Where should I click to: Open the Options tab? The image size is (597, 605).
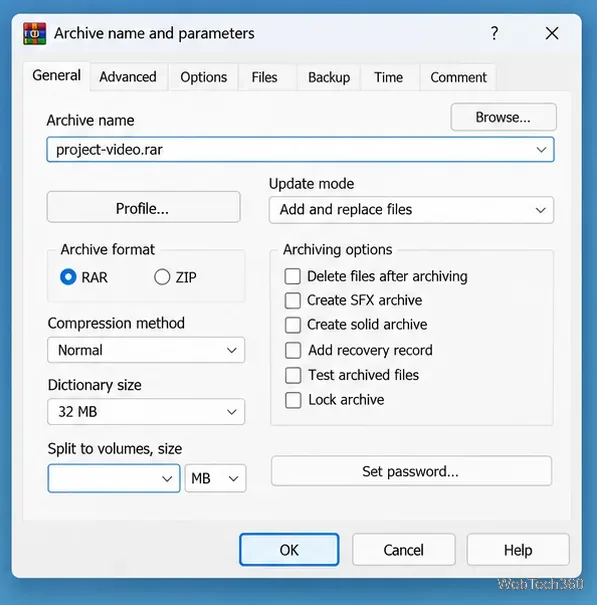(203, 77)
